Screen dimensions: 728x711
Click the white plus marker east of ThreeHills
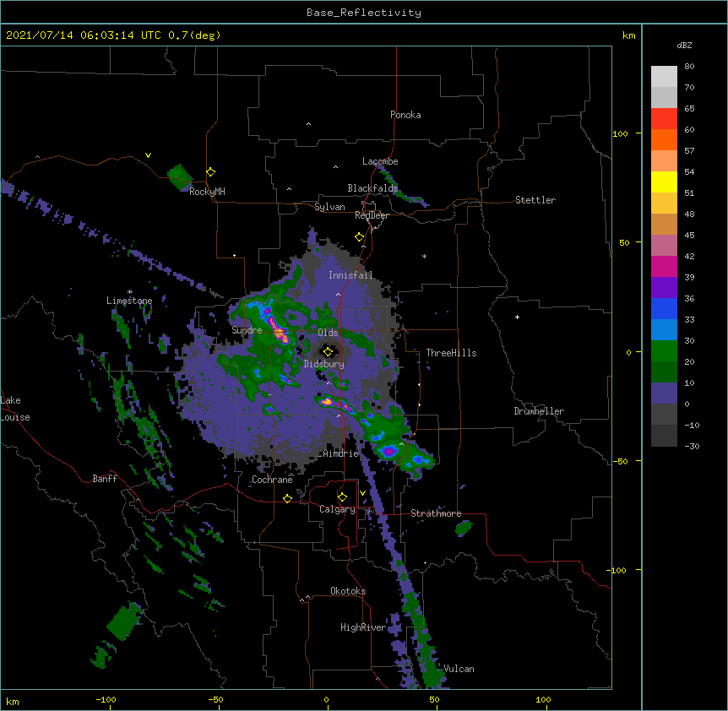click(517, 317)
